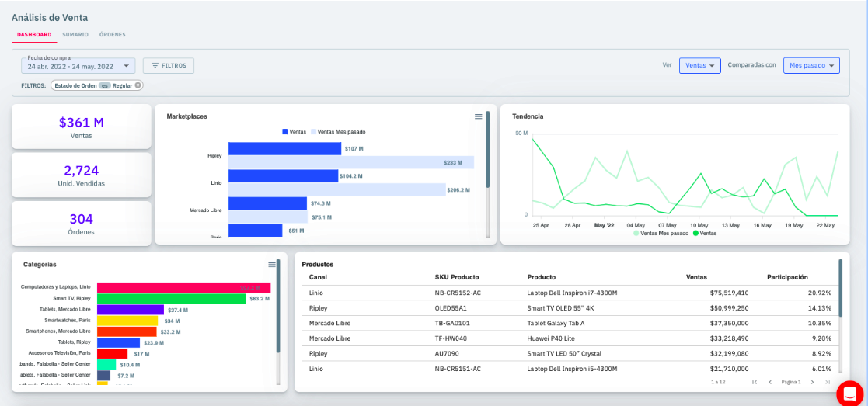
Task: Jump to the first products page
Action: 755,382
